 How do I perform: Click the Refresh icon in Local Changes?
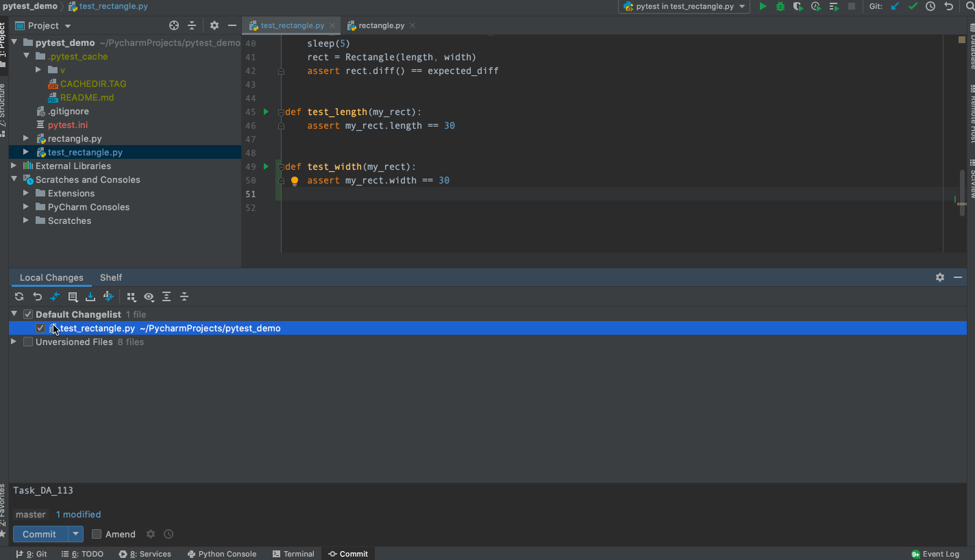(x=19, y=296)
